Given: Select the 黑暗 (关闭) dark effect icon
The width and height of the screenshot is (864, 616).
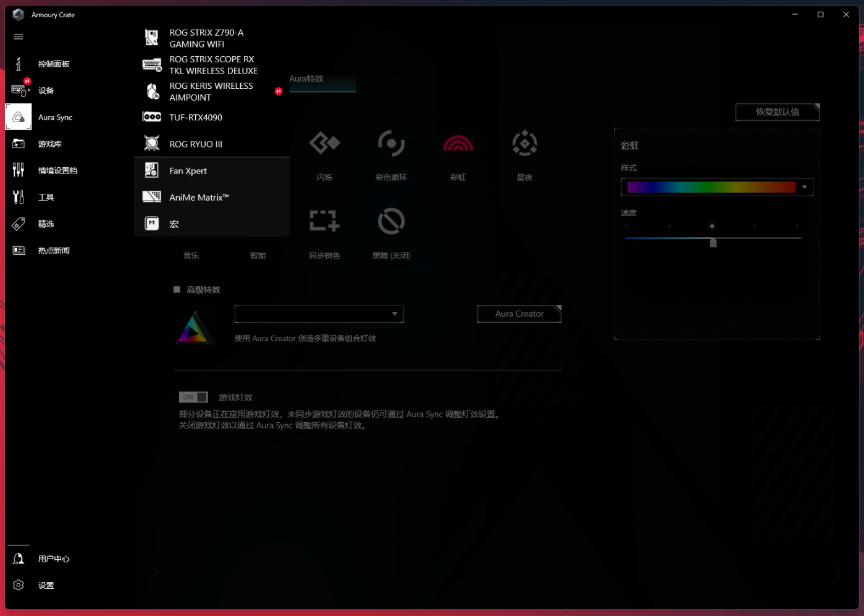Looking at the screenshot, I should pyautogui.click(x=392, y=221).
